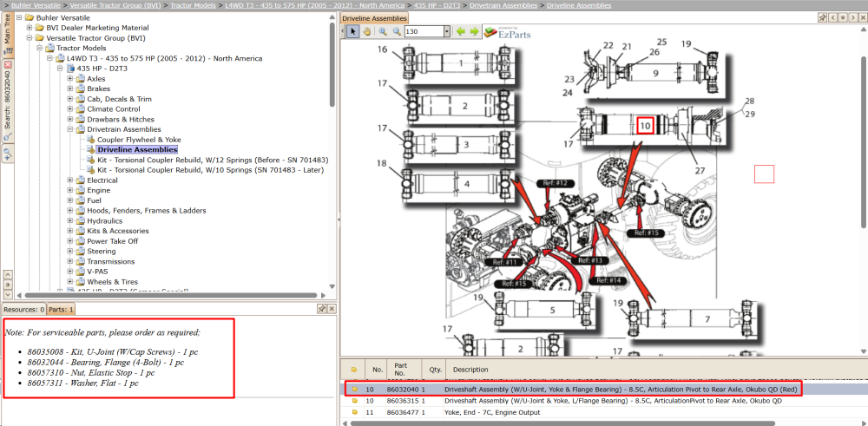This screenshot has width=868, height=426.
Task: Go to previous page with green left arrow
Action: coord(461,31)
